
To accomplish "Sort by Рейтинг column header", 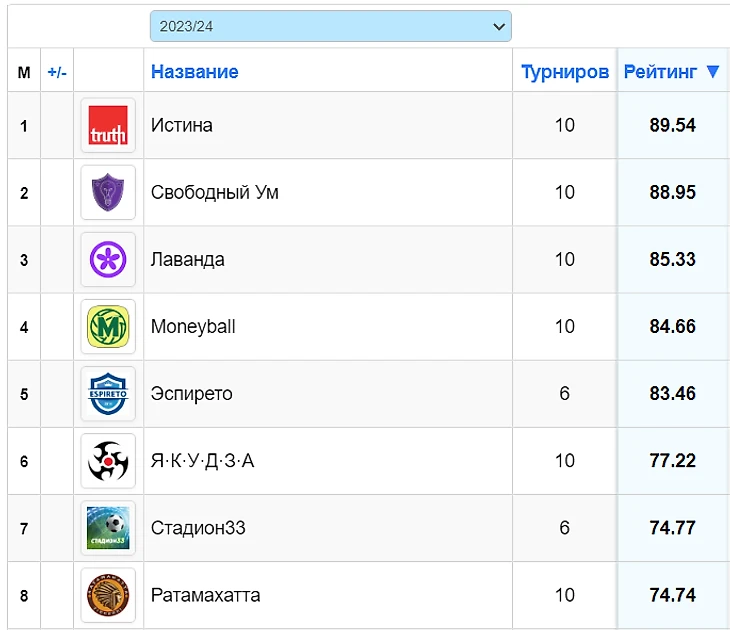I will (661, 72).
